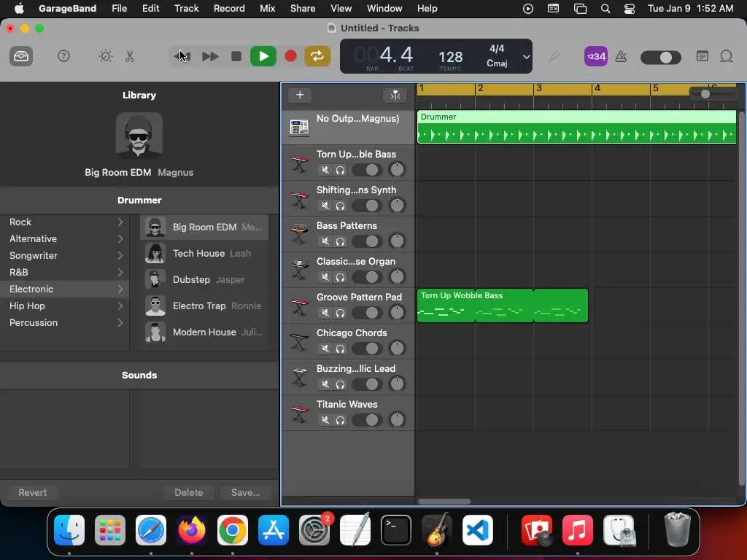Click the Revert button

(32, 492)
